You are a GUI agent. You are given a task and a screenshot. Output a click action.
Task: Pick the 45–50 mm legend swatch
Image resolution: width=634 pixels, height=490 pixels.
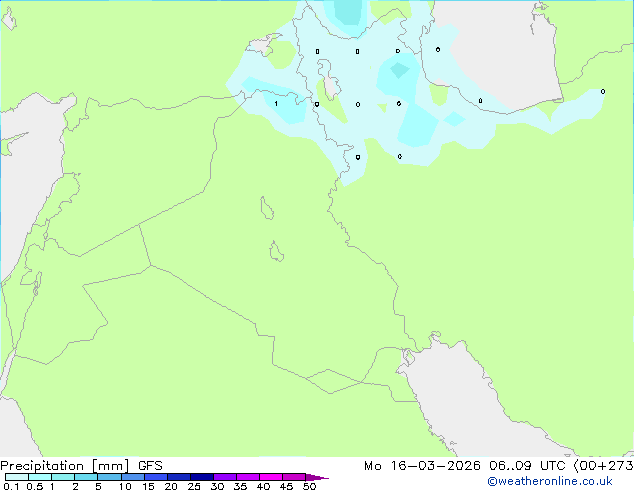pyautogui.click(x=294, y=477)
